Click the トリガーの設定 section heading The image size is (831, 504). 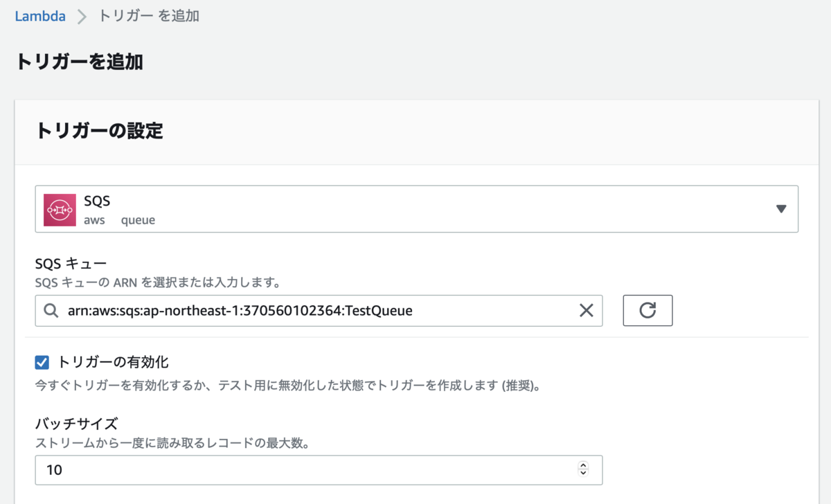(x=99, y=130)
